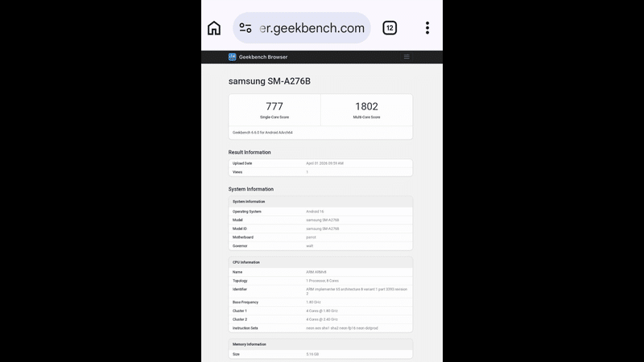Open site settings icon in address bar

point(246,28)
